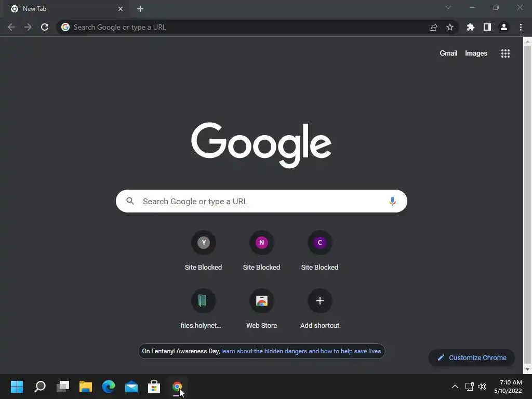This screenshot has width=532, height=399.
Task: Bookmark this tab with the star icon
Action: tap(450, 27)
